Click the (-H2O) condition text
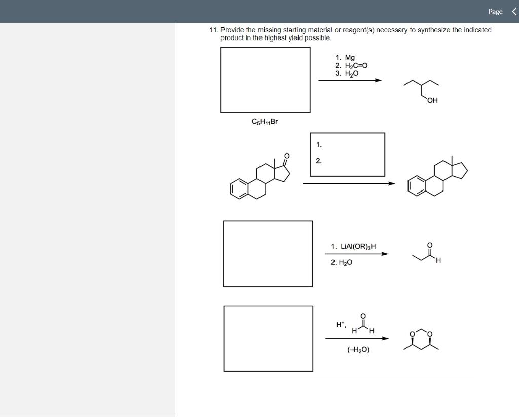The height and width of the screenshot is (420, 519). 358,349
